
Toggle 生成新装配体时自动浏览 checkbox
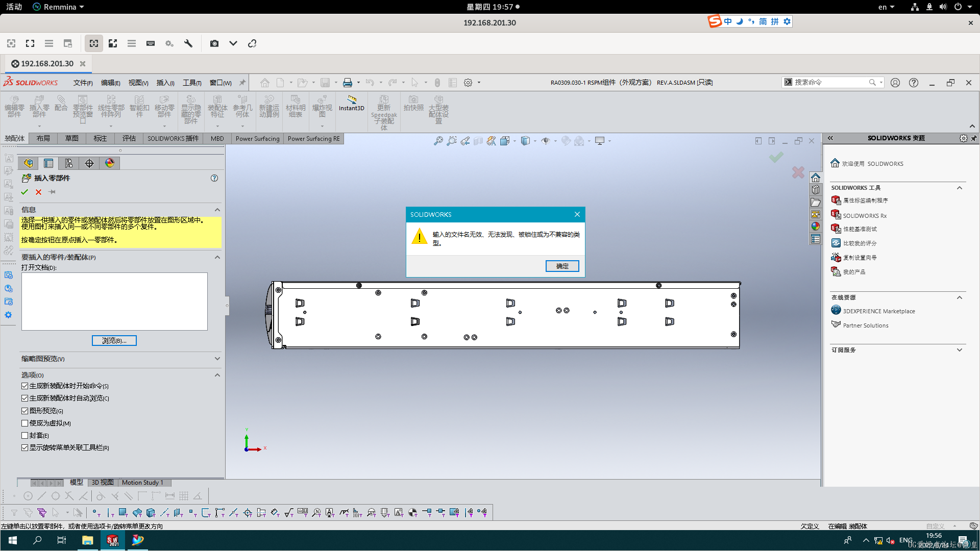tap(24, 398)
